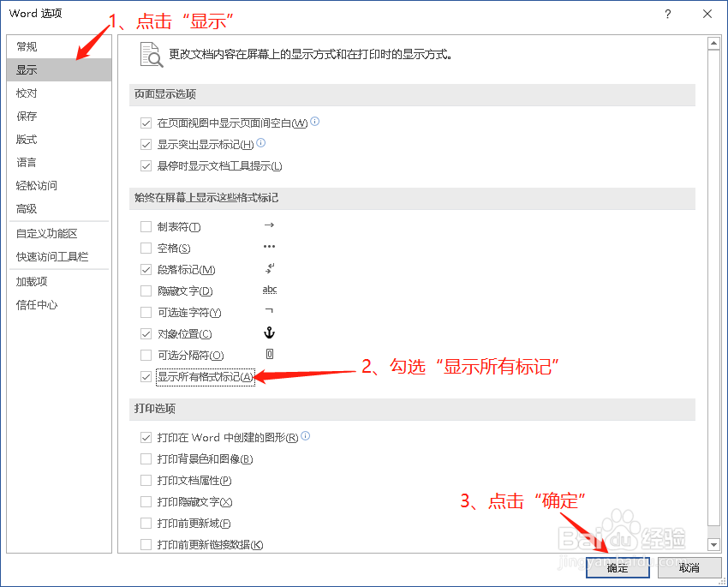The width and height of the screenshot is (728, 587).
Task: Switch to the 版式 category
Action: point(59,140)
